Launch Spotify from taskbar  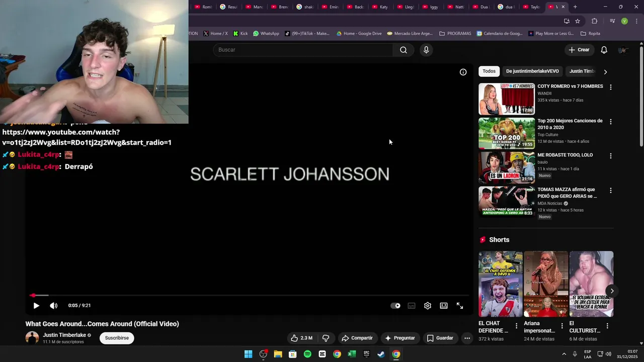tap(307, 354)
